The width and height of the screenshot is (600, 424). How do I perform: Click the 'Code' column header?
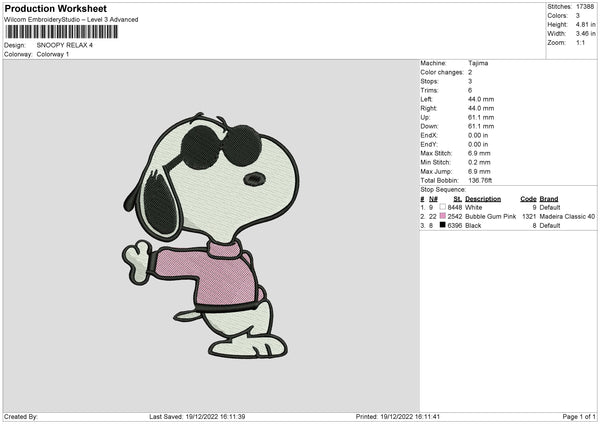coord(528,199)
